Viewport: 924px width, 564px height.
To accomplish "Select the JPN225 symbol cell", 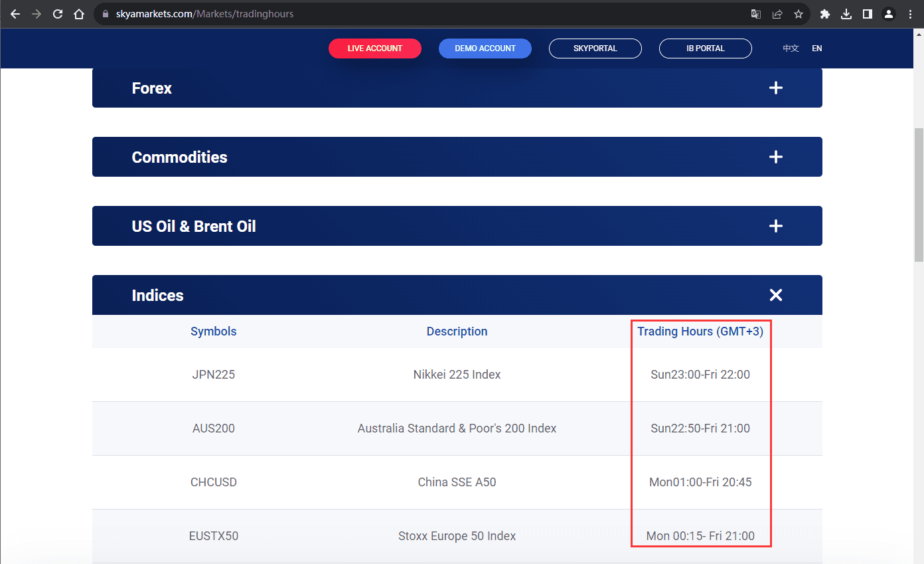I will 214,375.
